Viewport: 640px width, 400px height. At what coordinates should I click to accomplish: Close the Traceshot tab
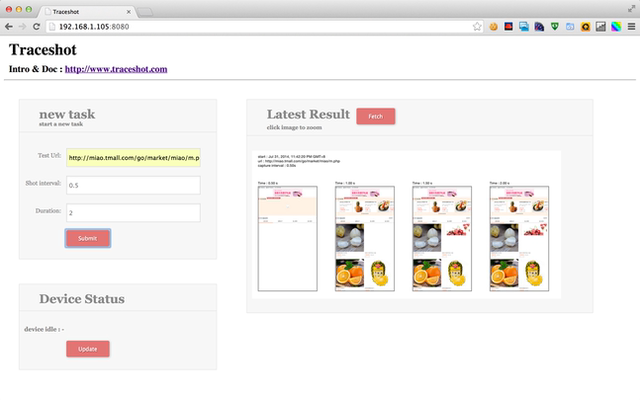tap(129, 12)
